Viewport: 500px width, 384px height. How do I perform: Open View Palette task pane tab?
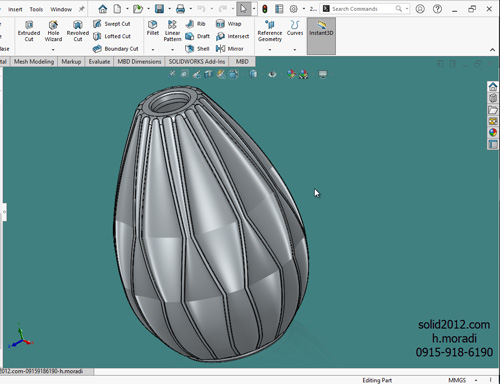pyautogui.click(x=493, y=121)
